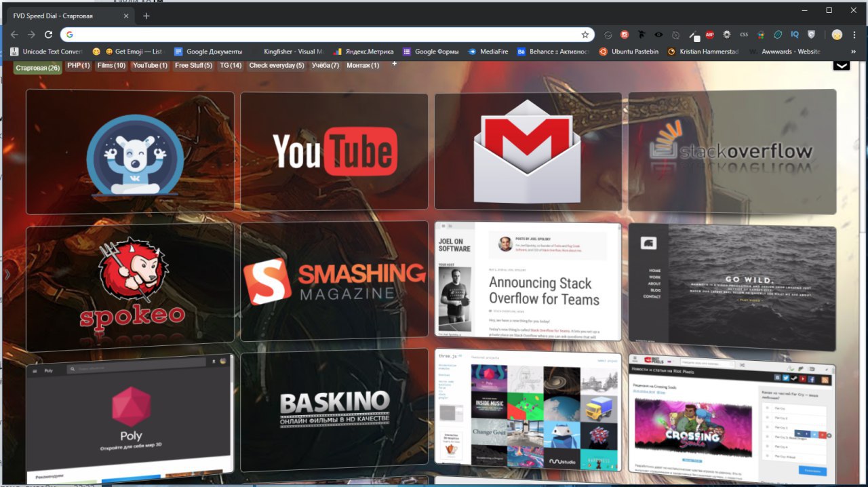
Task: Click the browser forward arrow
Action: tap(31, 35)
